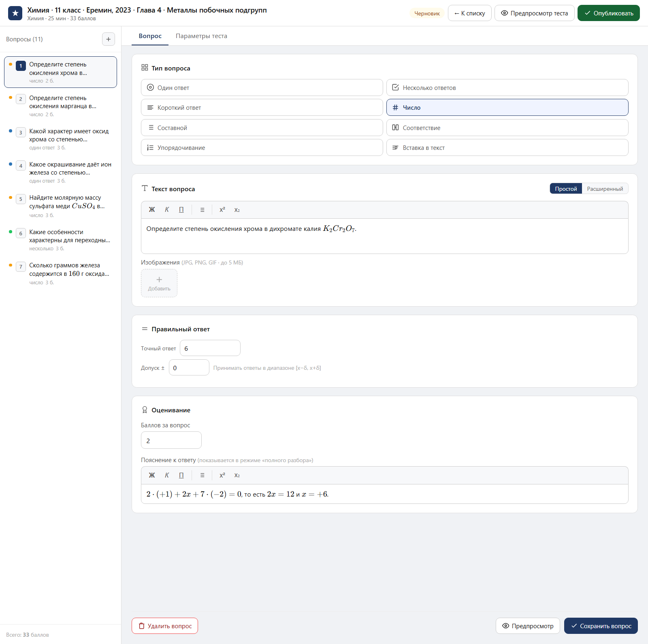Click Удалить вопрос button
648x644 pixels.
click(165, 626)
